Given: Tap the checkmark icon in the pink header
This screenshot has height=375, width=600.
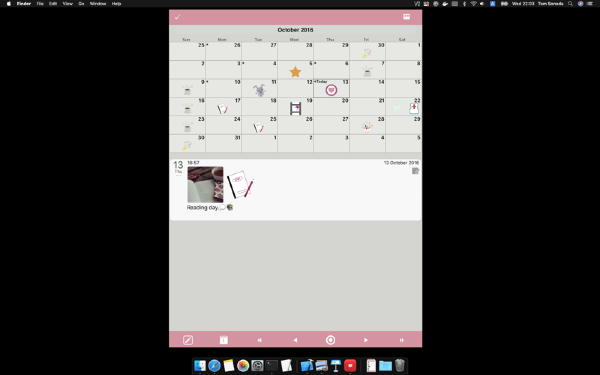Looking at the screenshot, I should point(177,17).
